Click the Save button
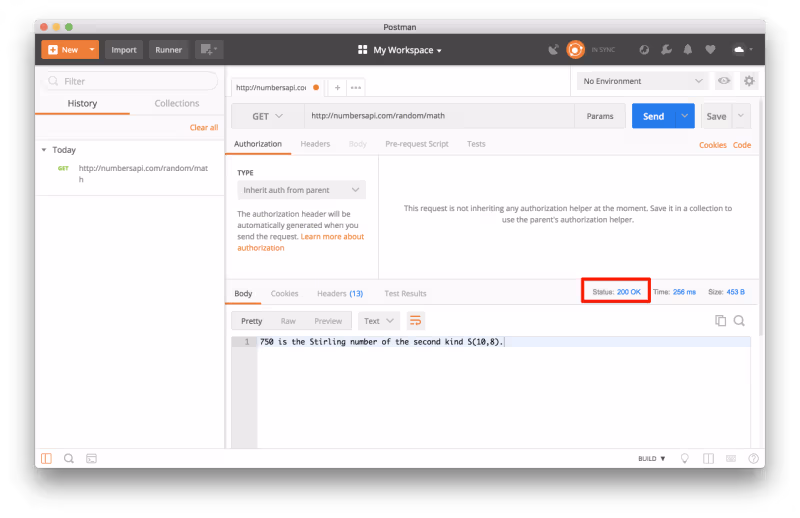The height and width of the screenshot is (518, 800). (x=716, y=116)
